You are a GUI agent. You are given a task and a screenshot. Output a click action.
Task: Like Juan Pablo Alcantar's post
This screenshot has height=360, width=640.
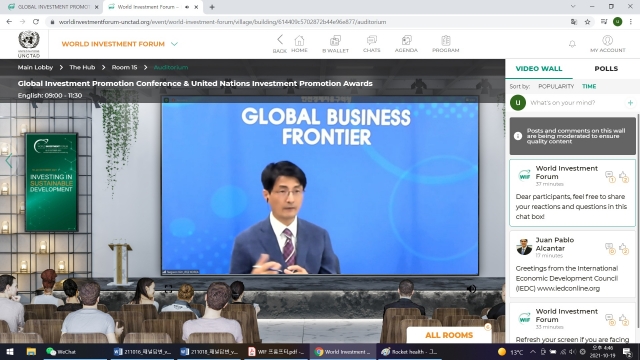pos(624,248)
